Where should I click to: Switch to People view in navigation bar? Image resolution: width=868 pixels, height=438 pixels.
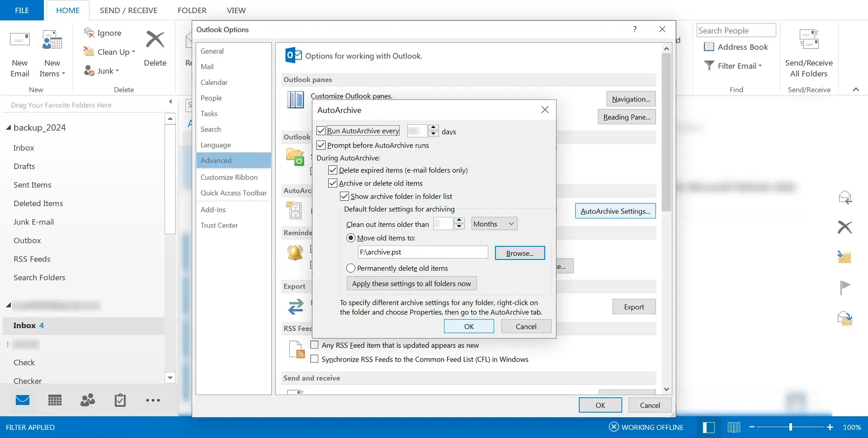(x=88, y=400)
